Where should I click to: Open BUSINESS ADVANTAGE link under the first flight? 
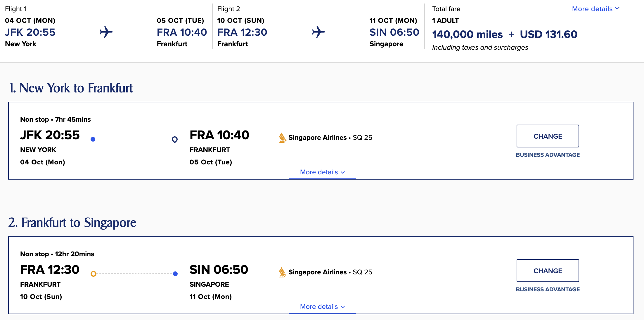[x=548, y=155]
